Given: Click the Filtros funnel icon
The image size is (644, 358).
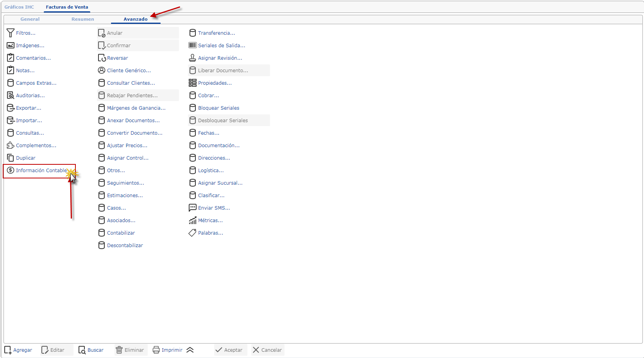Looking at the screenshot, I should pyautogui.click(x=11, y=33).
